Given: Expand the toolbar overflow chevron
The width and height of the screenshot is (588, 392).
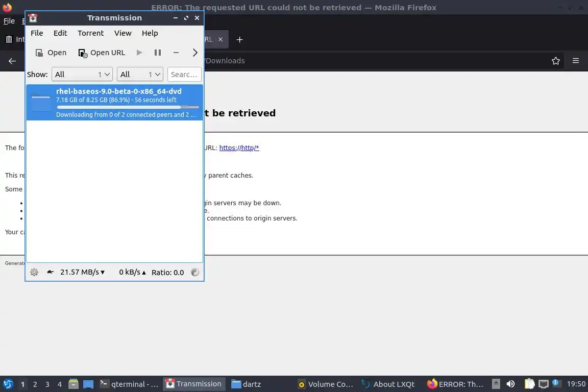Looking at the screenshot, I should tap(194, 53).
